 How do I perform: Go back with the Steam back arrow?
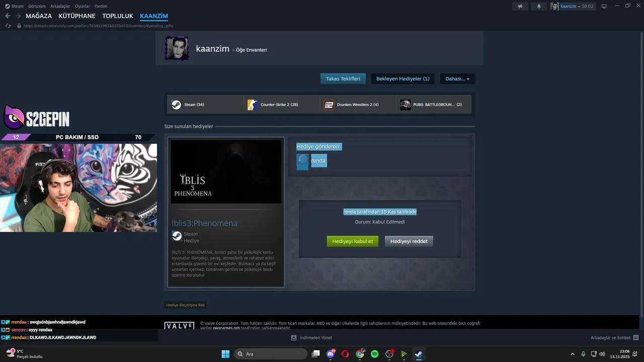8,16
